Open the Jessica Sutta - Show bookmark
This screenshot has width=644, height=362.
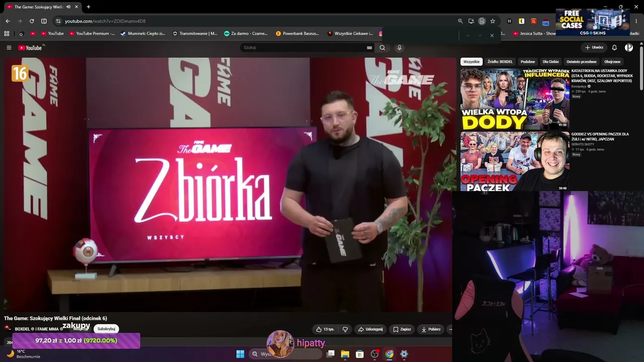[534, 34]
